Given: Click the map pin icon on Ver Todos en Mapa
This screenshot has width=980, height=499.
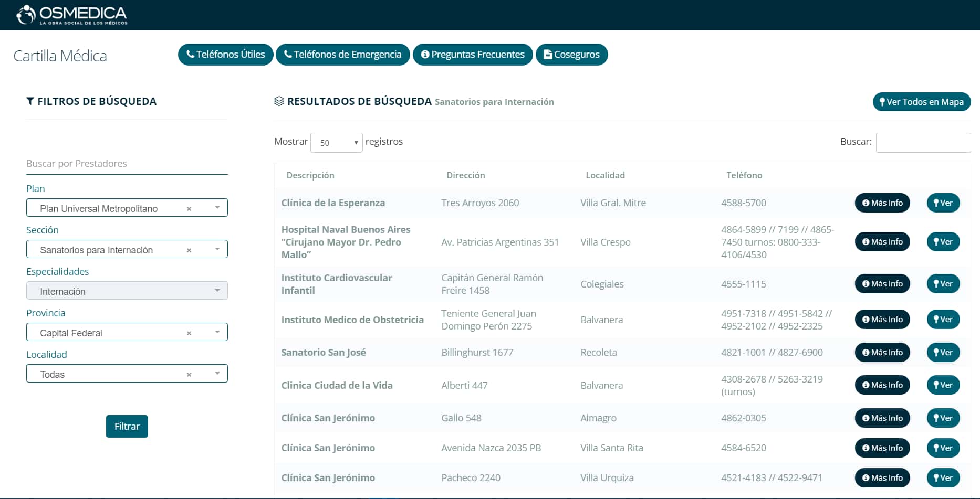Looking at the screenshot, I should click(x=882, y=102).
